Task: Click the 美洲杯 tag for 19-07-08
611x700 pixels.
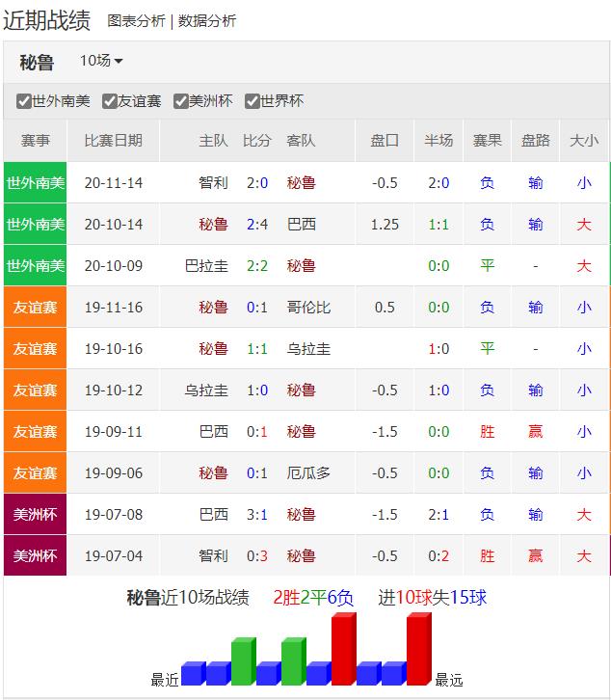Action: click(35, 515)
